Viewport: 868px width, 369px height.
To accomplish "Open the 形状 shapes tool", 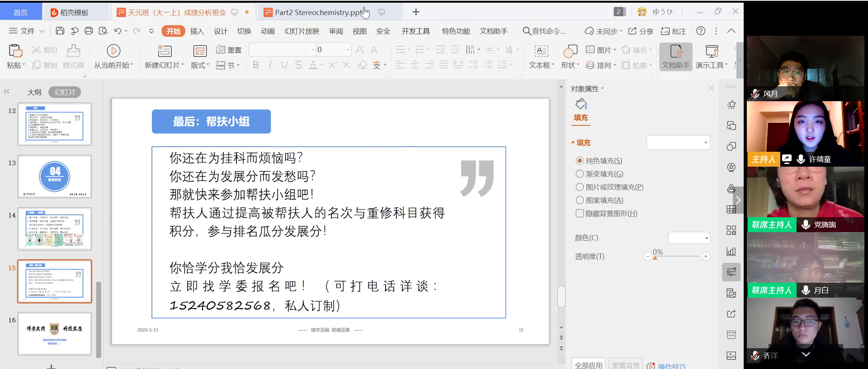I will pos(570,51).
